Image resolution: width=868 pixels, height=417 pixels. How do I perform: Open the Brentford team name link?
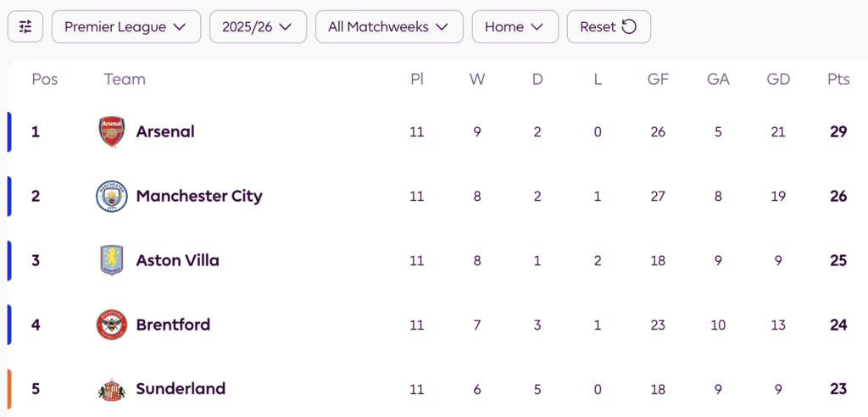click(173, 325)
